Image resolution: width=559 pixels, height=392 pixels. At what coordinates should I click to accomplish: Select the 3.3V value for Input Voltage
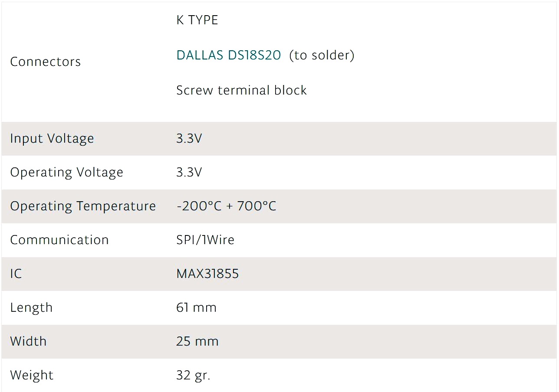pyautogui.click(x=189, y=139)
